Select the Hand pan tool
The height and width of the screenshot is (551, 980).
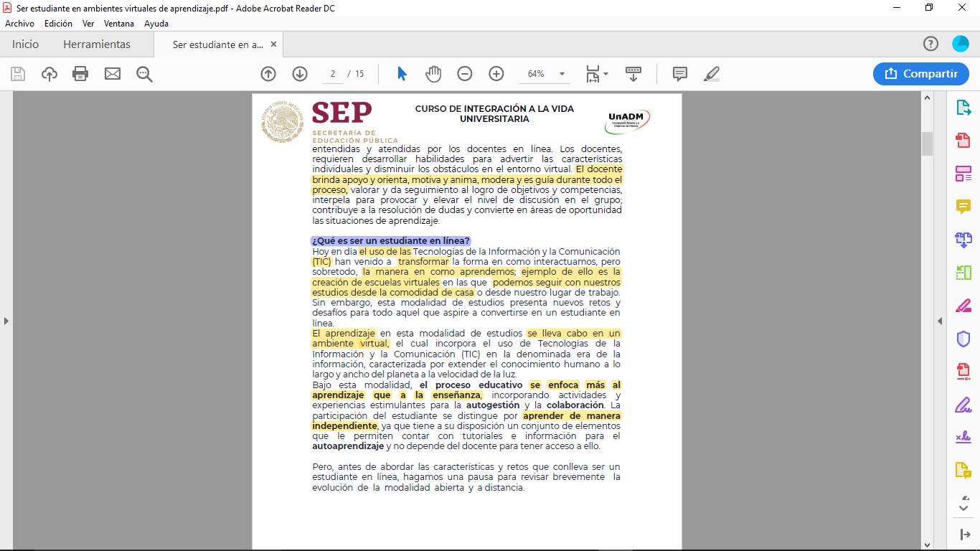tap(433, 74)
